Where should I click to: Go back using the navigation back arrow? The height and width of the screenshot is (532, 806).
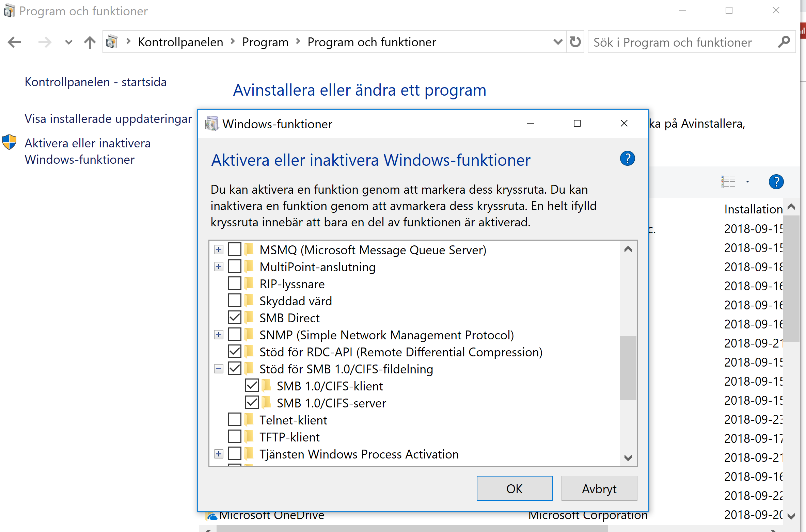click(x=14, y=43)
